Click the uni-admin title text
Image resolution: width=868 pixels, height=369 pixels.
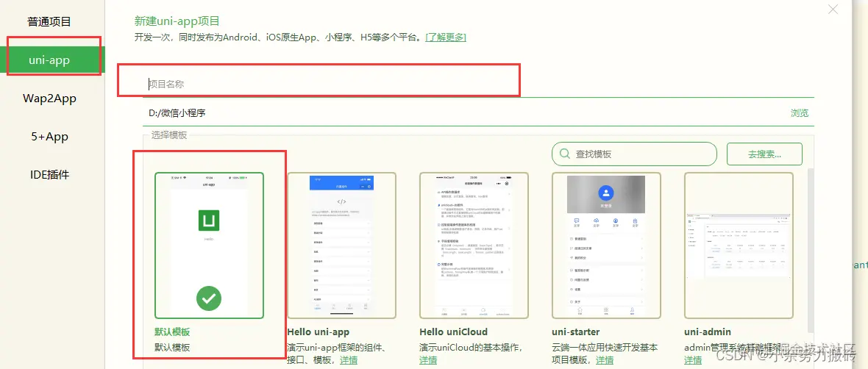(708, 332)
